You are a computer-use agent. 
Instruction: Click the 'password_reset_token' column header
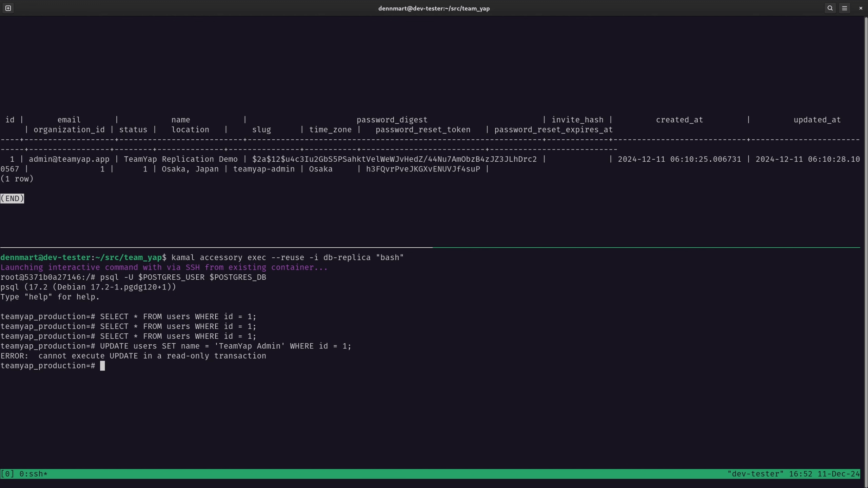423,130
